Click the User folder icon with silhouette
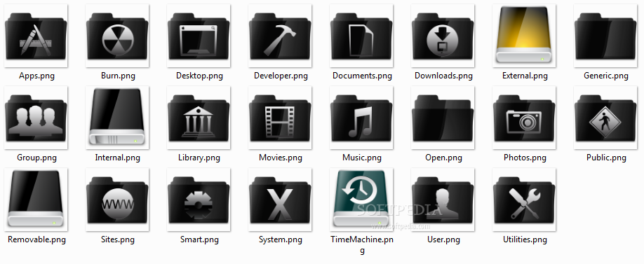The height and width of the screenshot is (264, 644). pos(443,200)
